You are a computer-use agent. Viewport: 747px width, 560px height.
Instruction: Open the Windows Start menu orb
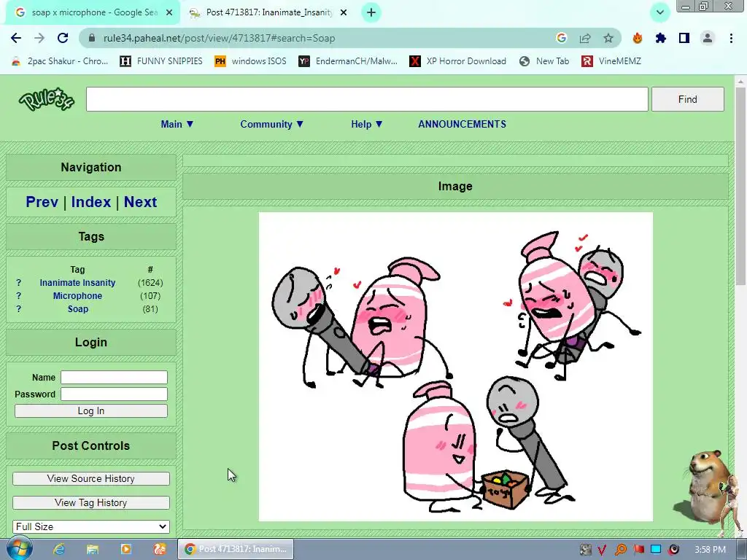tap(19, 548)
